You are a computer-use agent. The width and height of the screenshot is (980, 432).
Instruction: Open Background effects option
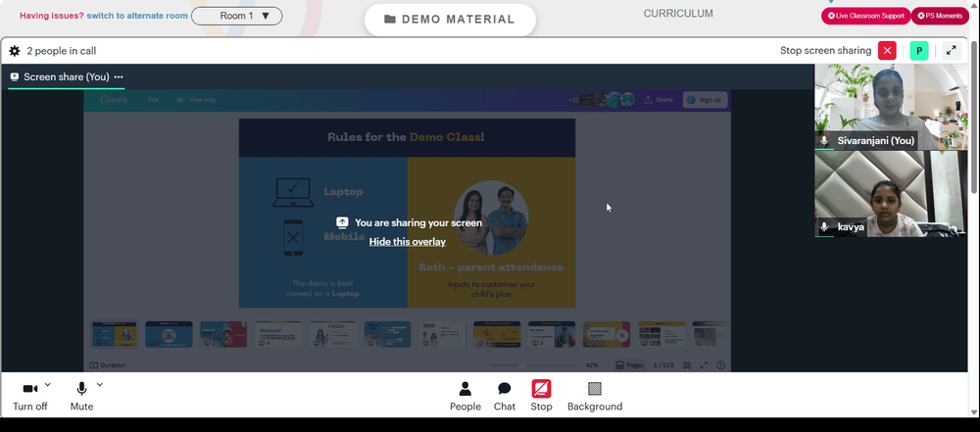pos(595,397)
